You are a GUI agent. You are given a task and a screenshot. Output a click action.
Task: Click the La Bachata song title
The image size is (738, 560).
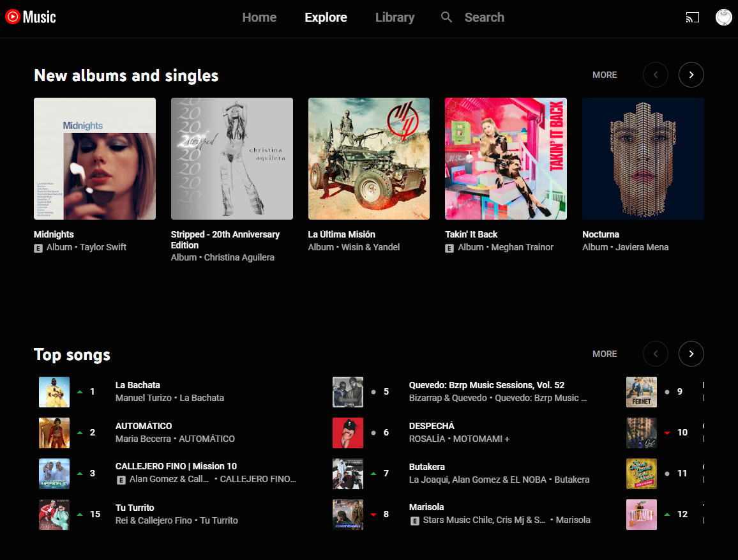point(138,385)
